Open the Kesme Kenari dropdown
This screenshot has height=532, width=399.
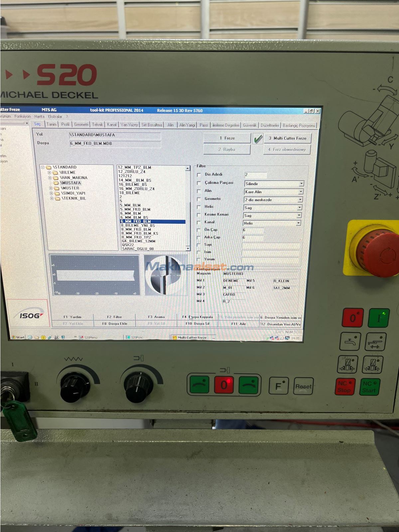(x=299, y=215)
